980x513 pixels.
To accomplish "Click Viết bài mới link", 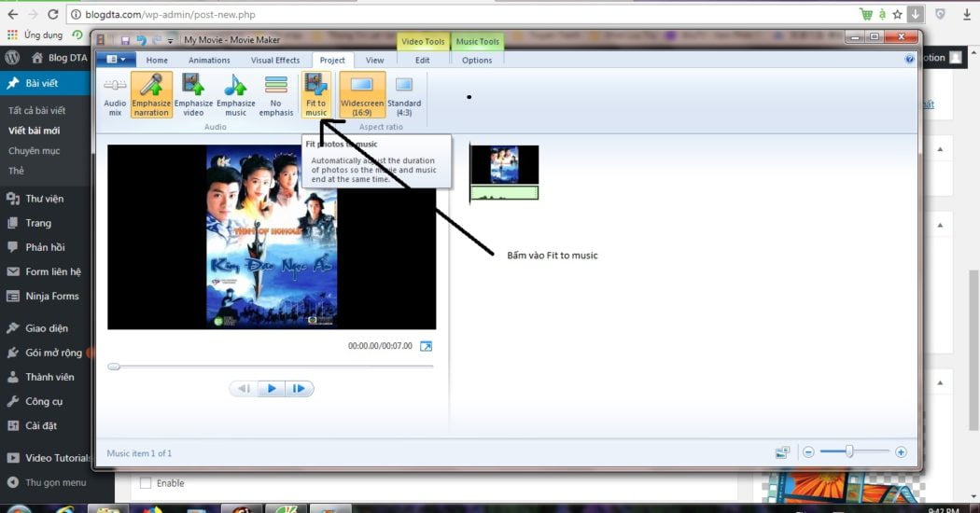I will click(x=35, y=131).
